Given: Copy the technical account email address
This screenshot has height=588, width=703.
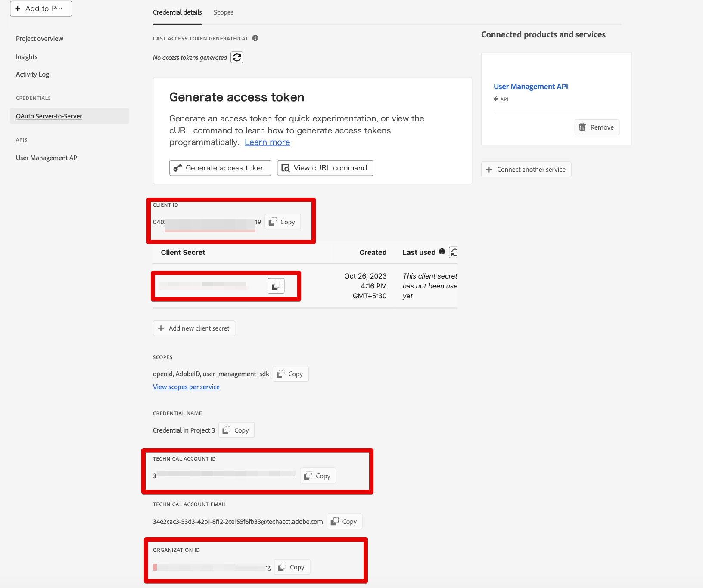Looking at the screenshot, I should (x=344, y=522).
